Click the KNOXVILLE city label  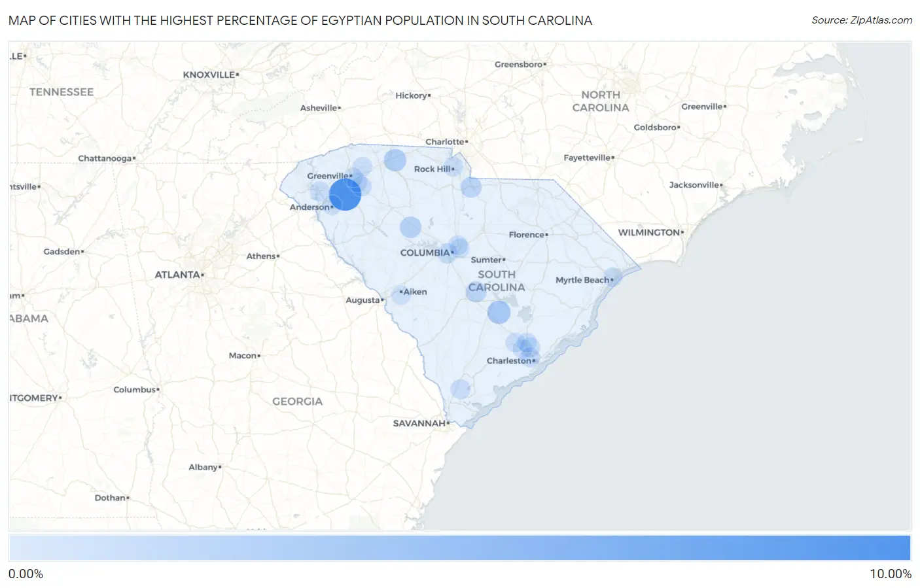[209, 75]
